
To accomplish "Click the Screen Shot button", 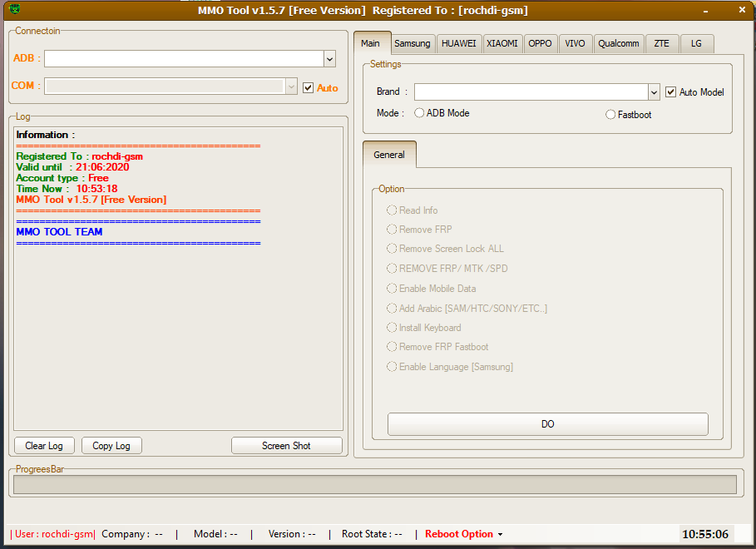I will pyautogui.click(x=286, y=446).
